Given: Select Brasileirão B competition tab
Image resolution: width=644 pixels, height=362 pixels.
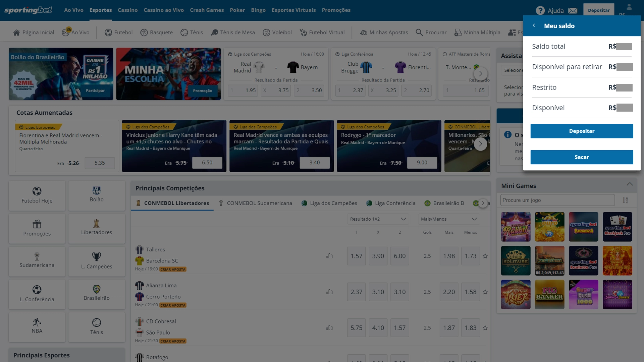Looking at the screenshot, I should pos(444,203).
